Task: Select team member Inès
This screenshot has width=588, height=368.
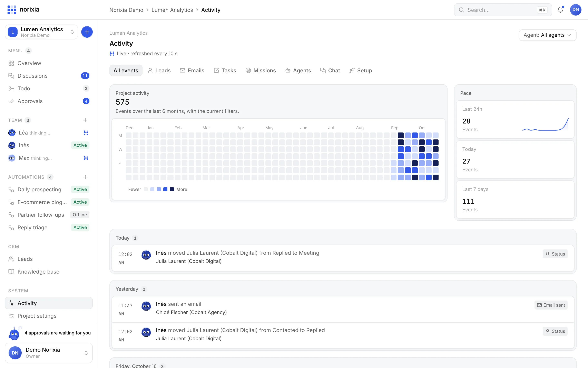Action: [x=49, y=145]
